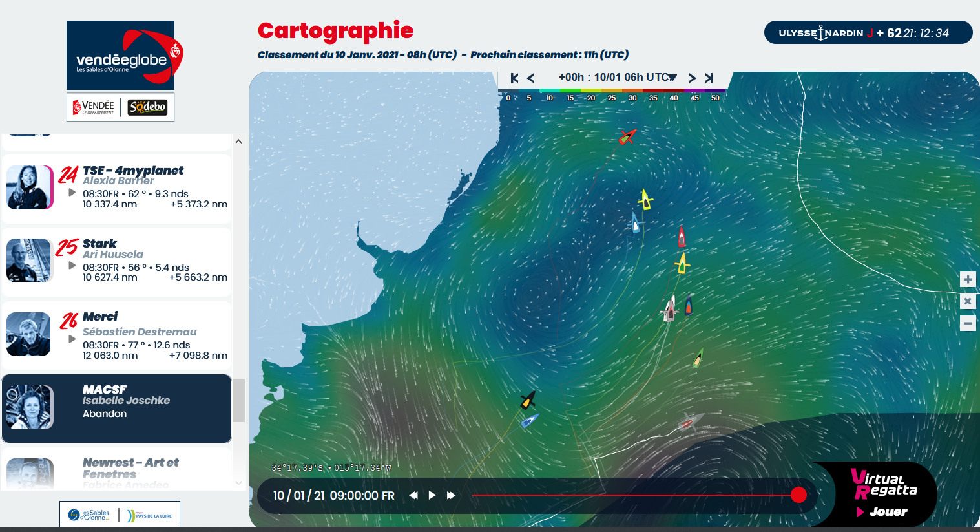
Task: Open the Les Sables d'Olonne footer logo
Action: (90, 515)
